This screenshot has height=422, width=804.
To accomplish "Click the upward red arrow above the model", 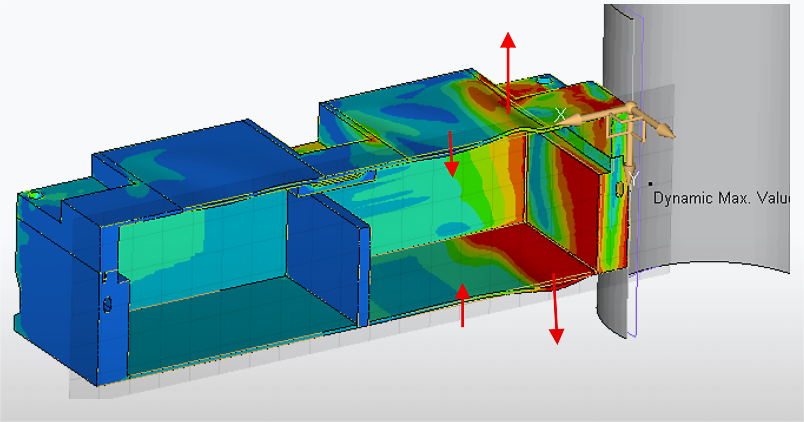I will pyautogui.click(x=508, y=68).
